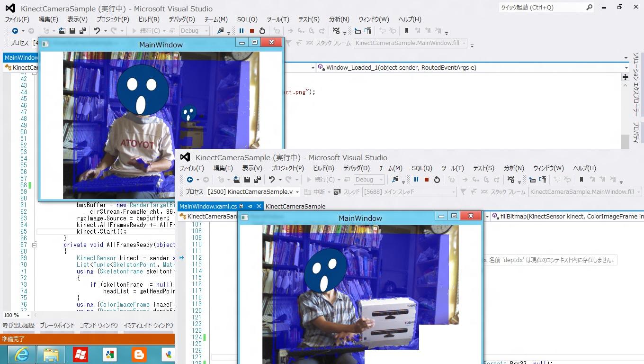The width and height of the screenshot is (644, 364).
Task: Open File Explorer from the taskbar
Action: [51, 354]
